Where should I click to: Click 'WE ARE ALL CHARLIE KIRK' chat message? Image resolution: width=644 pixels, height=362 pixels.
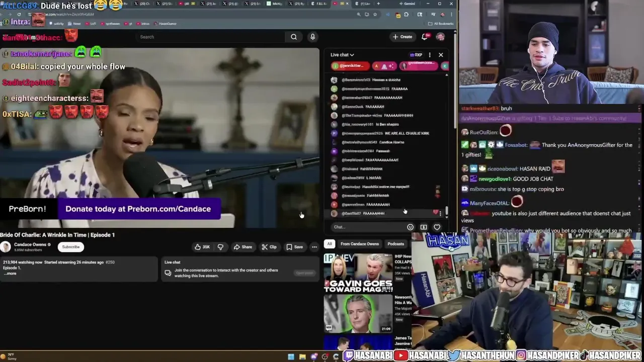coord(407,133)
